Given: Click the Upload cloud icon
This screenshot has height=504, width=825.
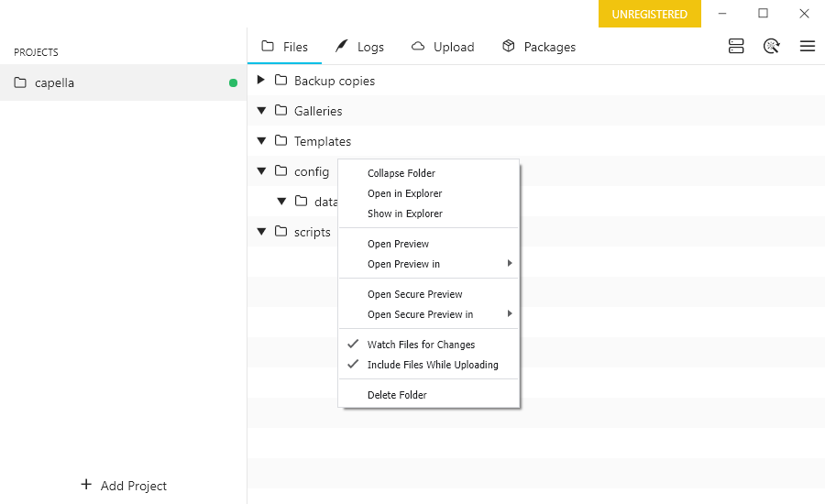Looking at the screenshot, I should click(x=418, y=46).
